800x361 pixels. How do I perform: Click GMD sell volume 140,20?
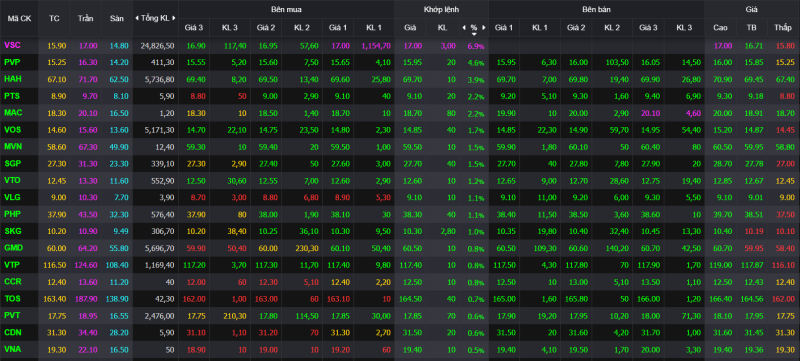[617, 248]
